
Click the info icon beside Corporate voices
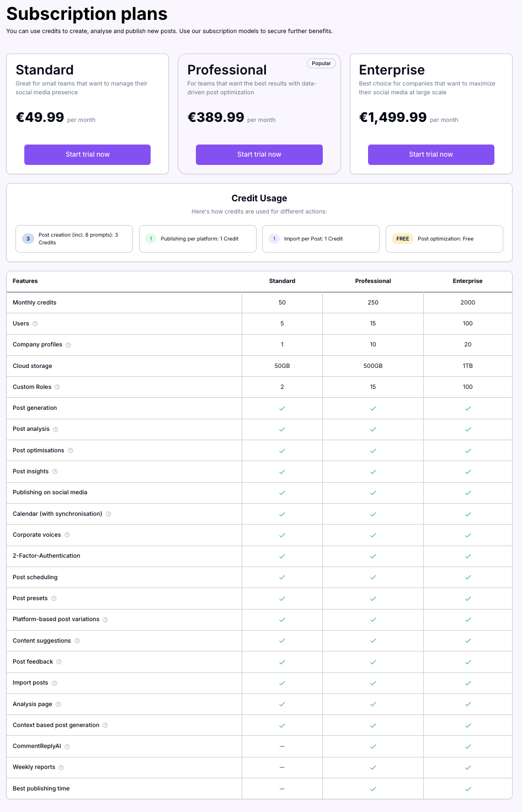pyautogui.click(x=67, y=535)
